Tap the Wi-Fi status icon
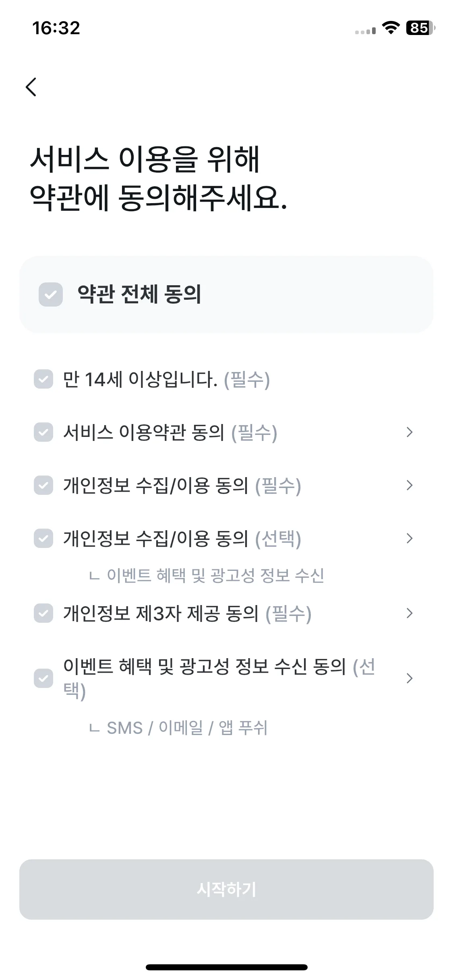Screen dimensions: 453x980 click(390, 28)
